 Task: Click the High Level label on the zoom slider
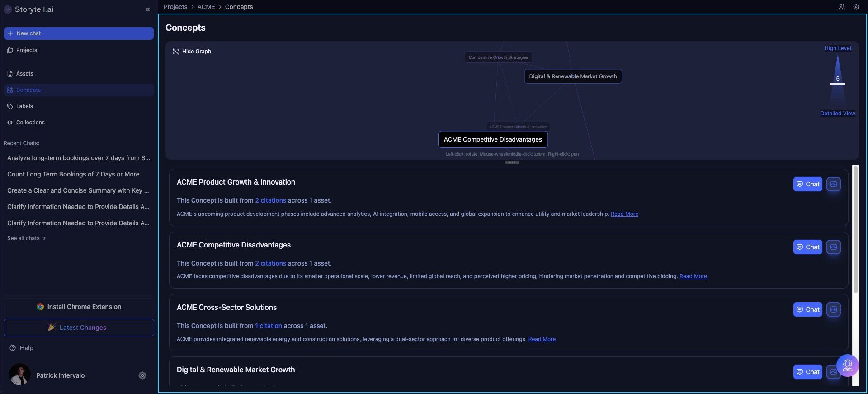click(x=837, y=48)
